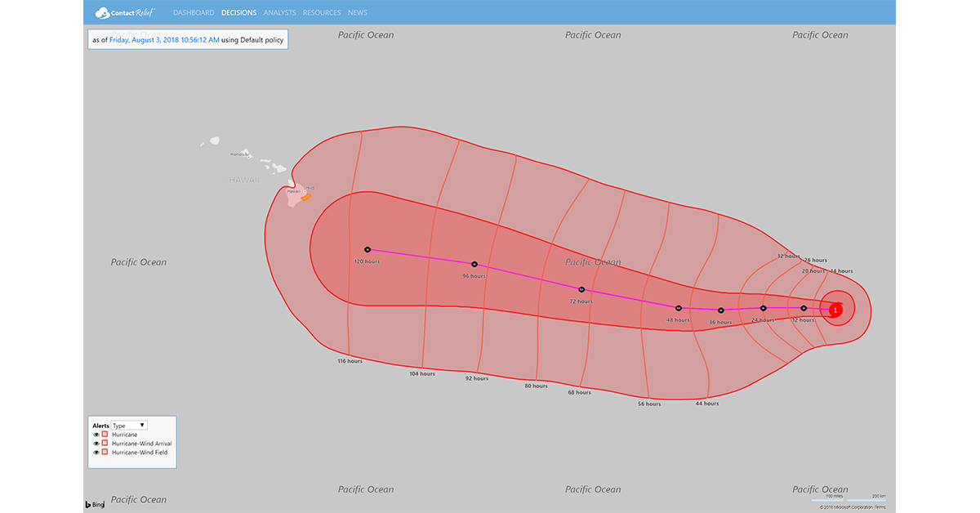Click the Hurricane legend label

point(125,435)
